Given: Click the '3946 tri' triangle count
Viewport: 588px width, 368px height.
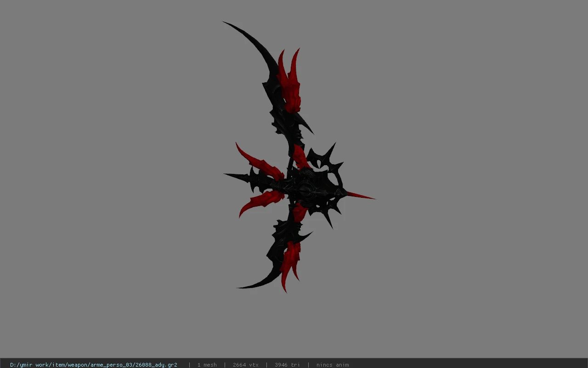Looking at the screenshot, I should 288,365.
